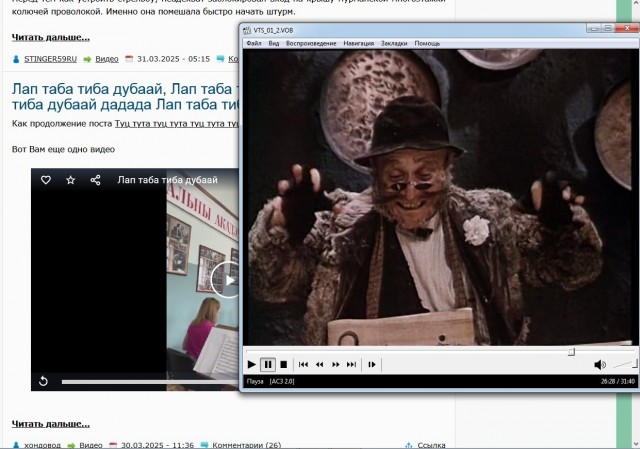640x449 pixels.
Task: Click Pause button in media player
Action: click(x=268, y=365)
